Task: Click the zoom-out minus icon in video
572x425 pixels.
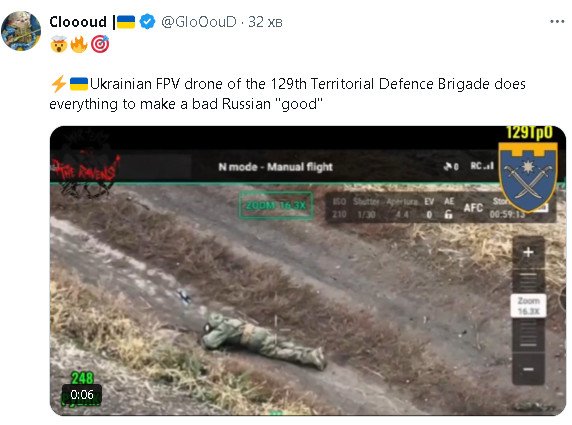Action: (528, 370)
